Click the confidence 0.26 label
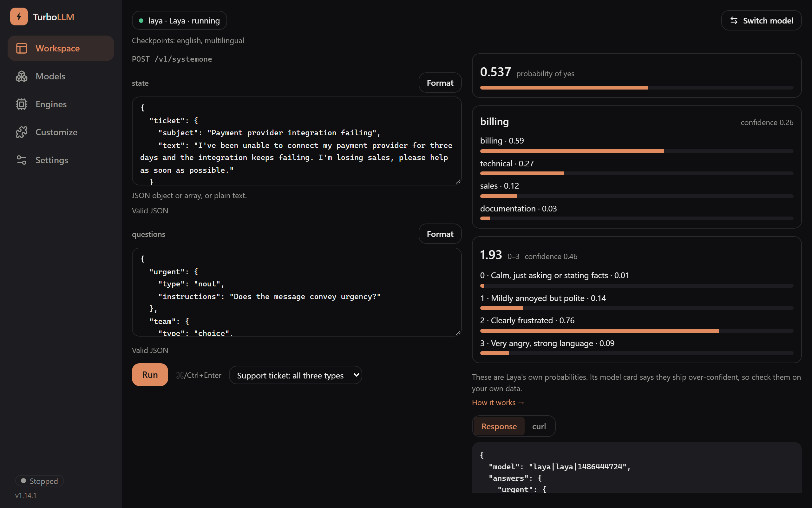Viewport: 812px width, 508px height. coord(767,122)
